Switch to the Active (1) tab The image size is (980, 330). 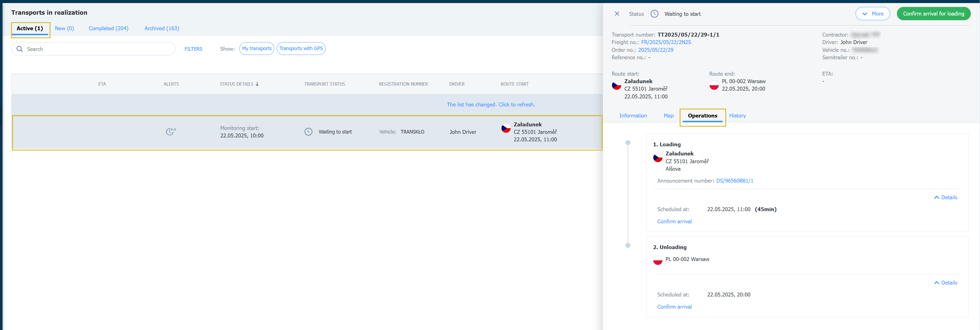pyautogui.click(x=30, y=29)
